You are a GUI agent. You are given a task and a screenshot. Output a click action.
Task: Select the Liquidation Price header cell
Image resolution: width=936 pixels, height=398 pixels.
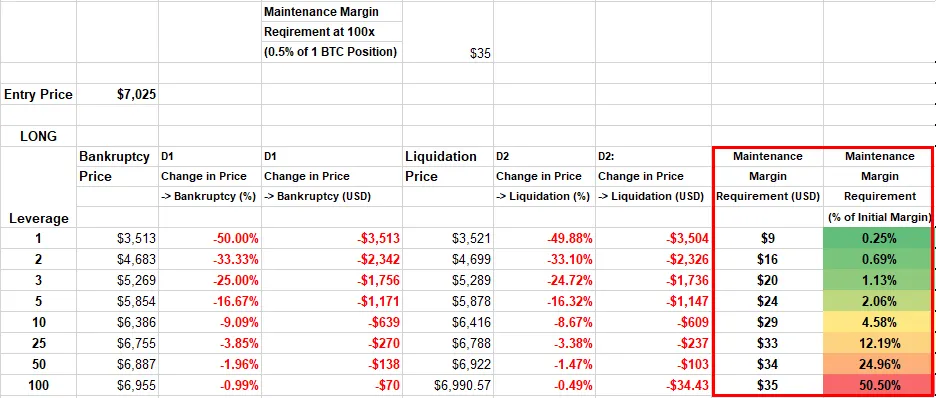click(448, 166)
